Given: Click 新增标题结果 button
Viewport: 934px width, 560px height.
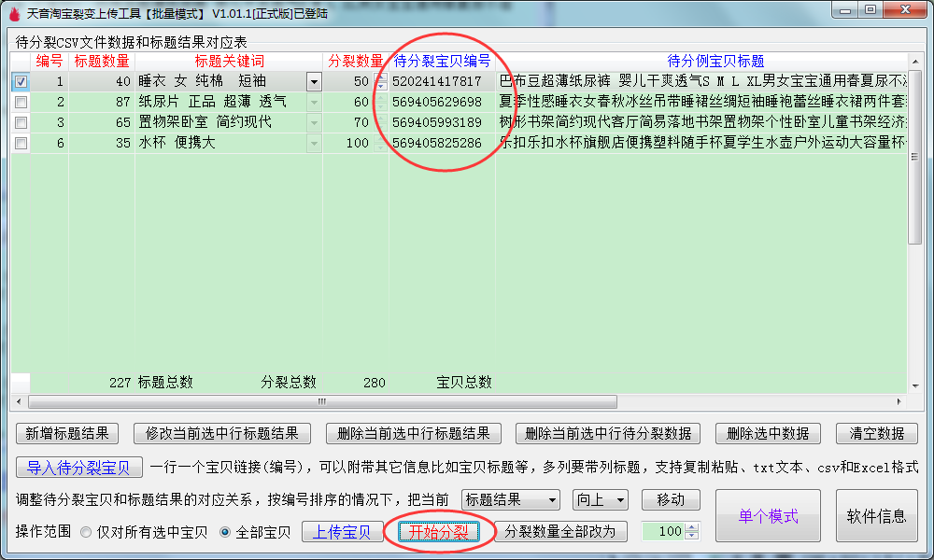Looking at the screenshot, I should tap(67, 434).
